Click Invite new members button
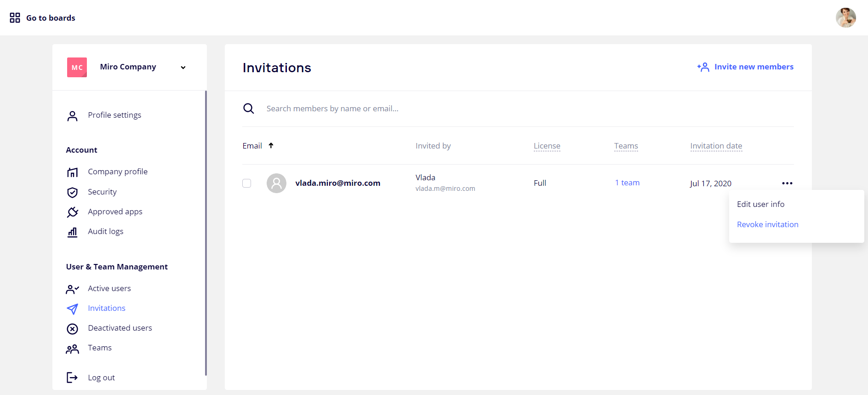Viewport: 868px width, 395px height. [745, 67]
